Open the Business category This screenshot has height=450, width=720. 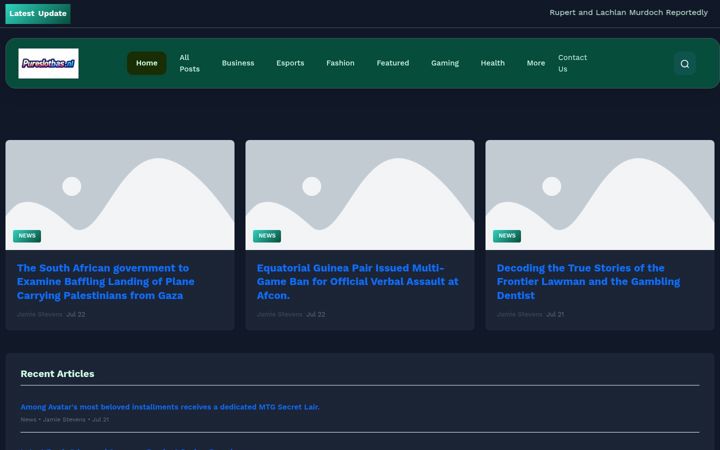238,63
